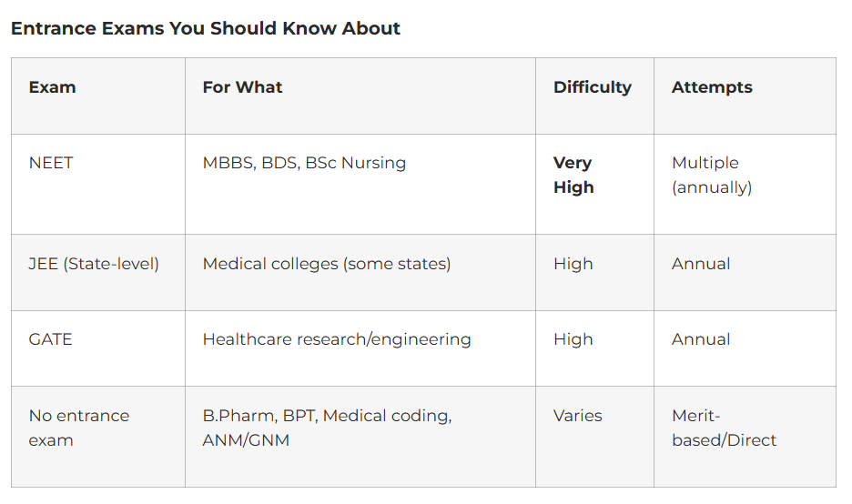Select the NEET exam cell
The image size is (852, 504).
(51, 163)
